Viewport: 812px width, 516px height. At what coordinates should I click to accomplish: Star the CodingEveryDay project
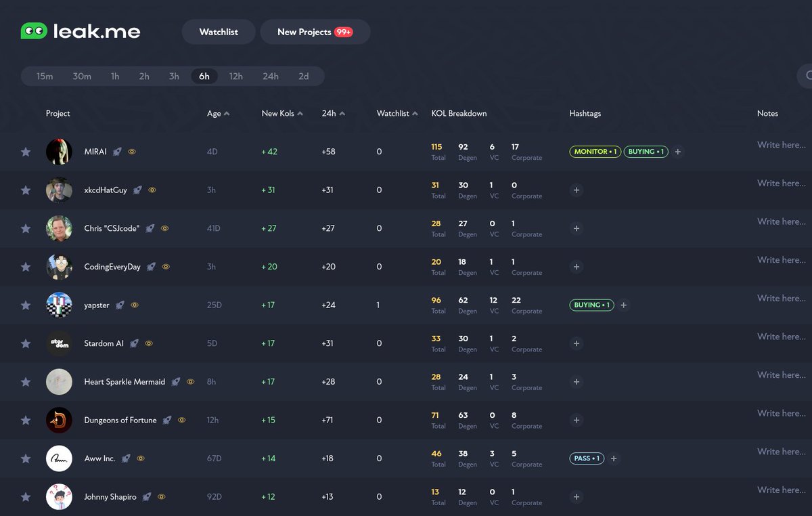pos(26,267)
